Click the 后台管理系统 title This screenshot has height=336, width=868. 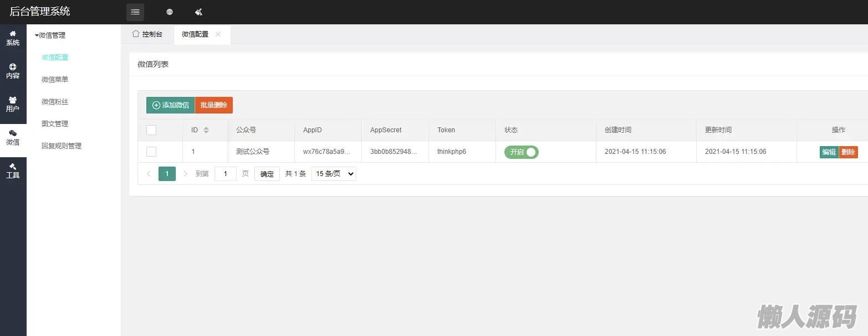click(40, 12)
